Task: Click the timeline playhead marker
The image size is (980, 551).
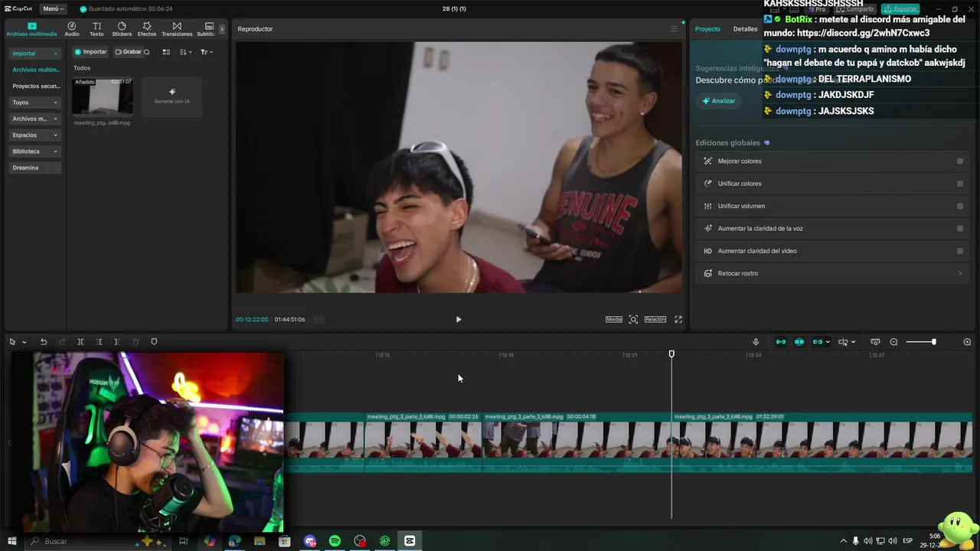Action: tap(671, 354)
